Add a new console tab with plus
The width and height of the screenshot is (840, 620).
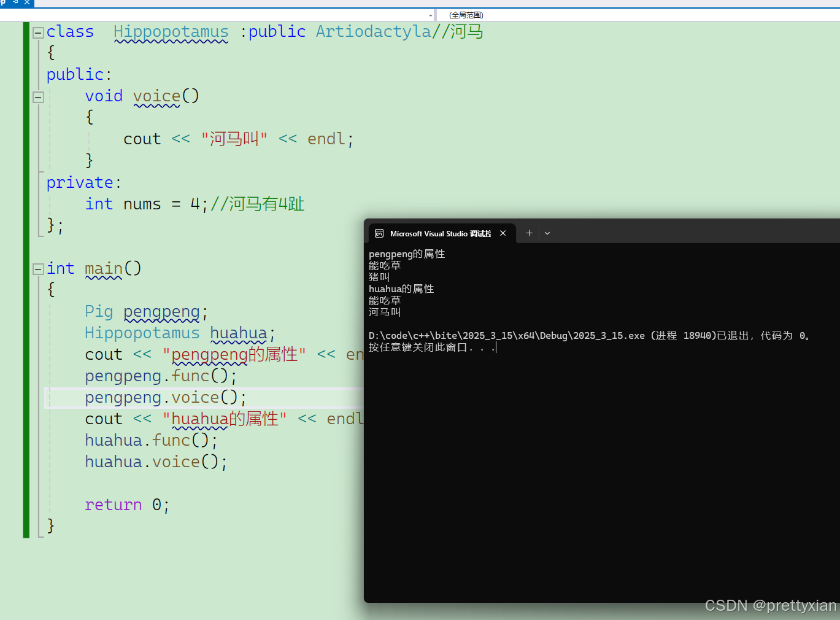click(529, 233)
